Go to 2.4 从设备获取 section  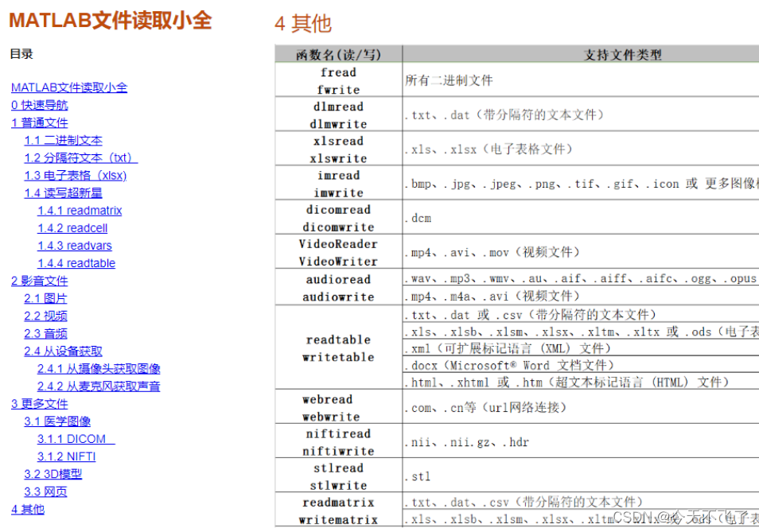[x=64, y=351]
